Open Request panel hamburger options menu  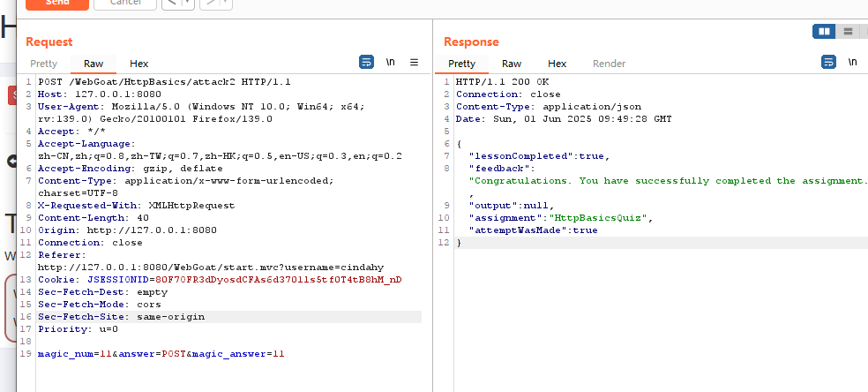(414, 63)
